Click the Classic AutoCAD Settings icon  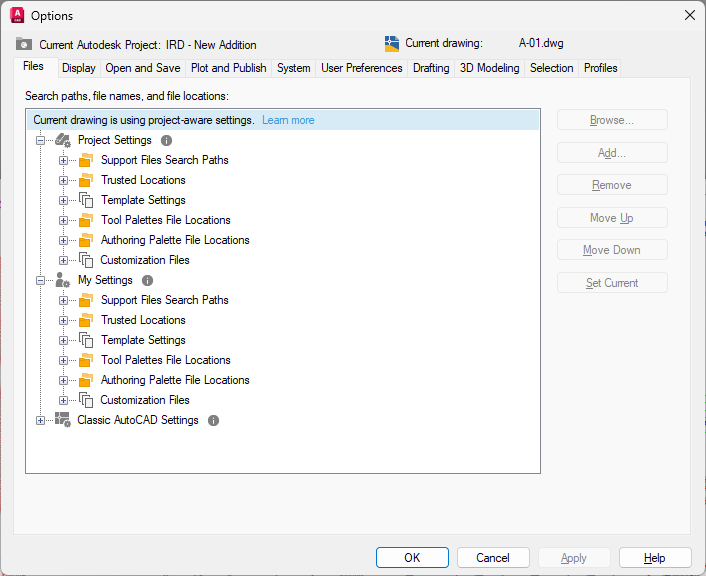click(x=63, y=420)
